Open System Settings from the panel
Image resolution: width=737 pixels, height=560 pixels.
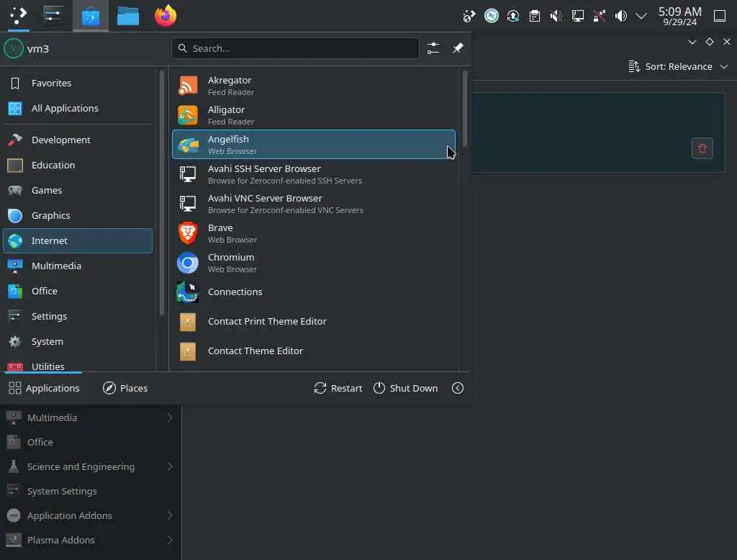53,16
